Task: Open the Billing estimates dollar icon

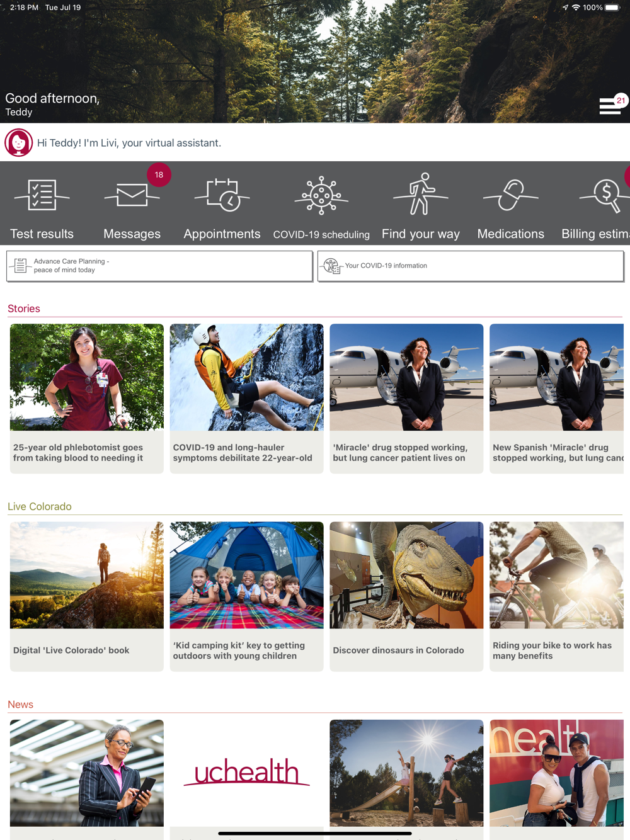Action: (x=605, y=195)
